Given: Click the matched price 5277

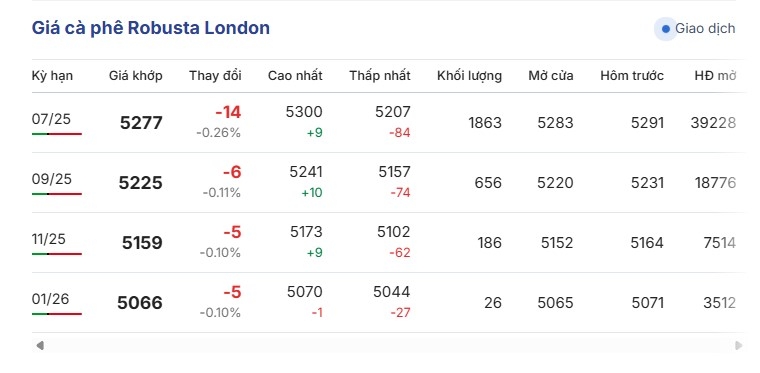Looking at the screenshot, I should [141, 123].
